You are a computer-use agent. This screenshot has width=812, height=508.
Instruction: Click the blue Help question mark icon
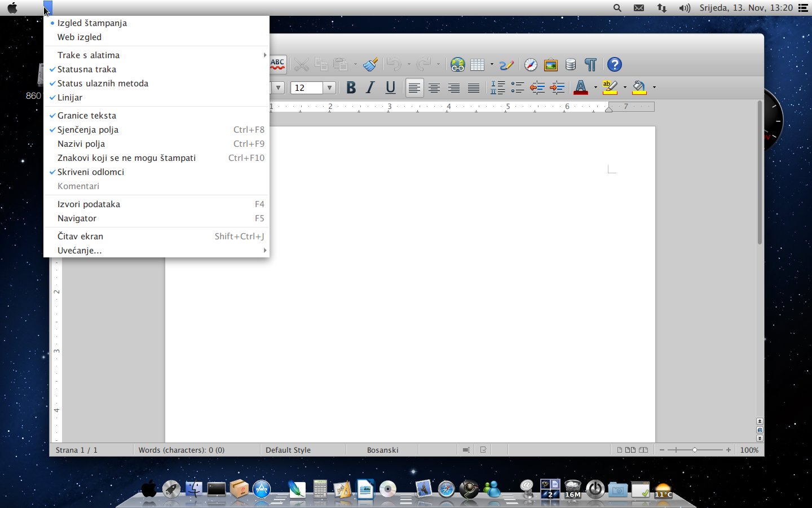[x=614, y=65]
